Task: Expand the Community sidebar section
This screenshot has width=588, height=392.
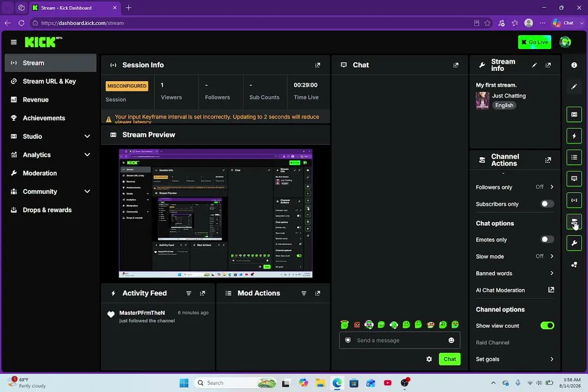Action: 87,191
